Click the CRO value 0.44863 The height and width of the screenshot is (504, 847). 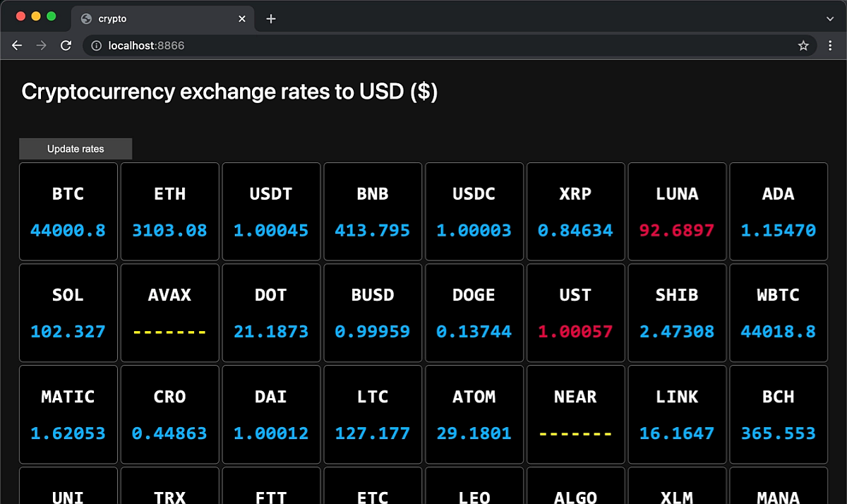[170, 433]
